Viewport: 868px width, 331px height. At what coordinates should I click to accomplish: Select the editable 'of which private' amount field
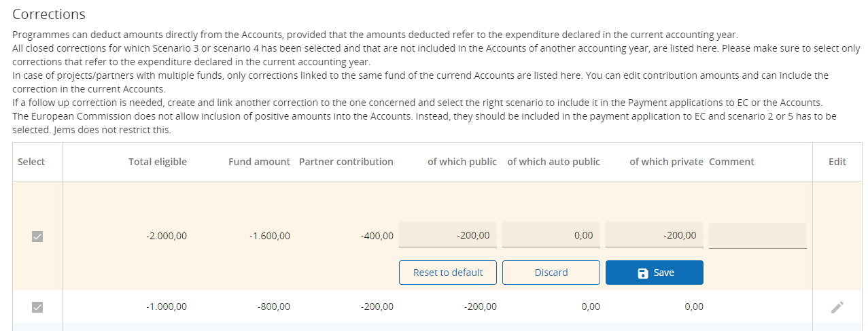(x=654, y=235)
